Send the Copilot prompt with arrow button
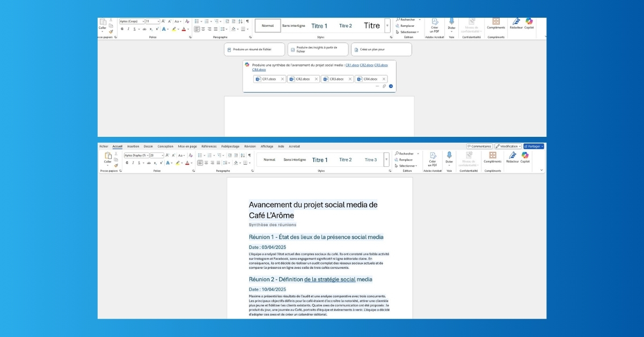This screenshot has width=644, height=337. coord(391,86)
